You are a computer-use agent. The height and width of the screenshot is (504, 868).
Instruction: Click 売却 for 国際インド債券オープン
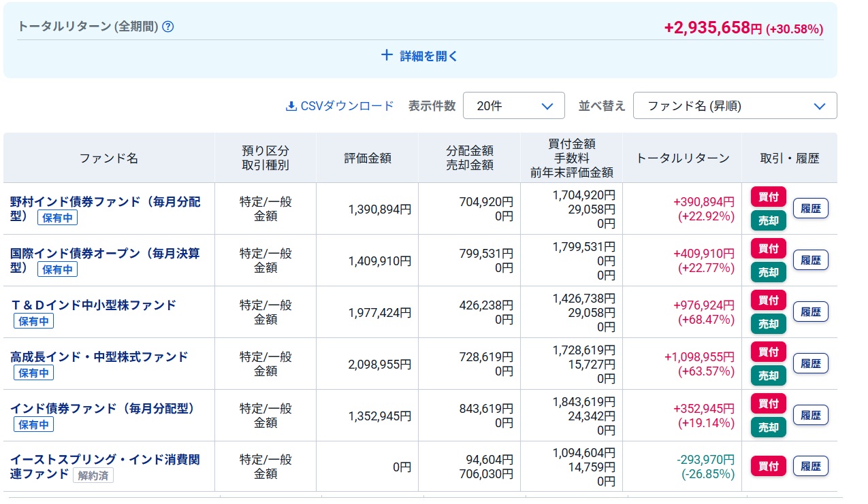(769, 272)
